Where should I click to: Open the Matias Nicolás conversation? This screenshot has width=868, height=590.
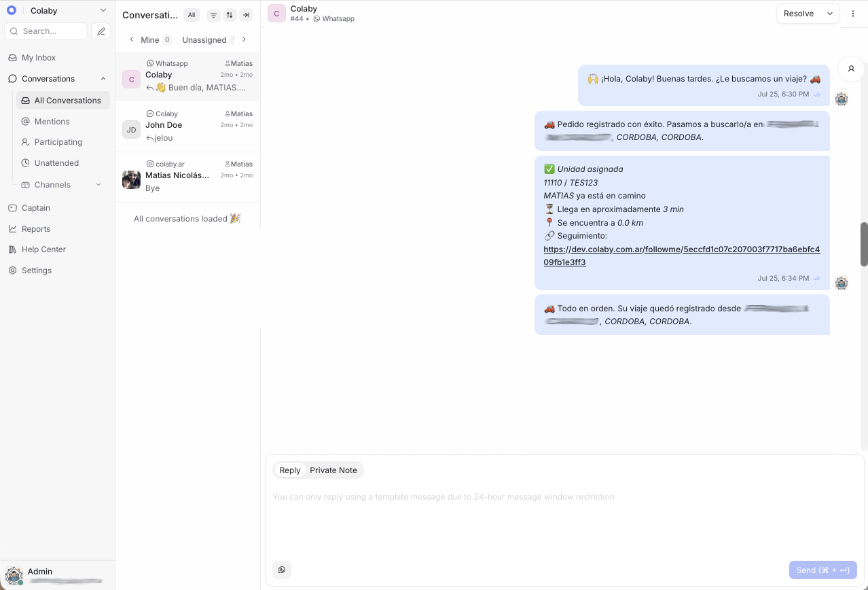(187, 177)
